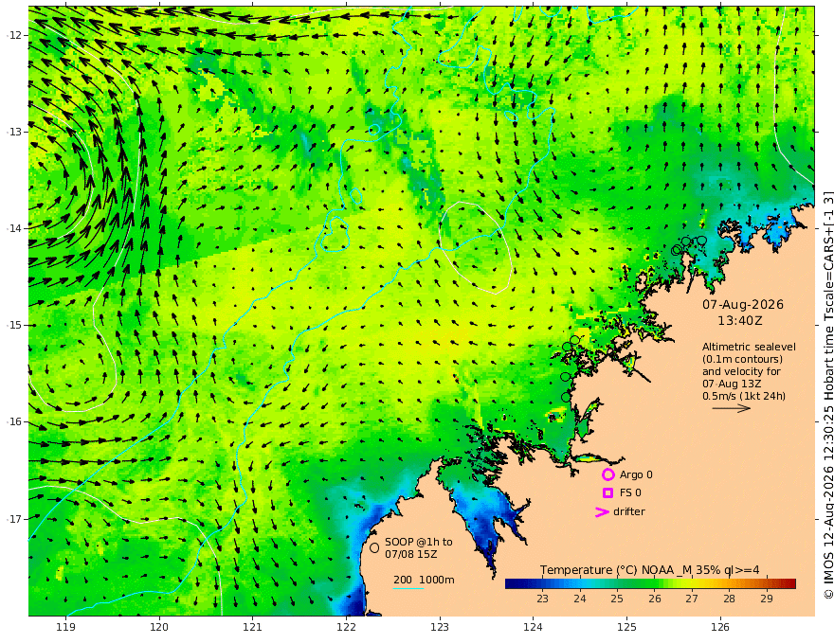
Task: Click the longitude label 122
Action: pyautogui.click(x=346, y=628)
